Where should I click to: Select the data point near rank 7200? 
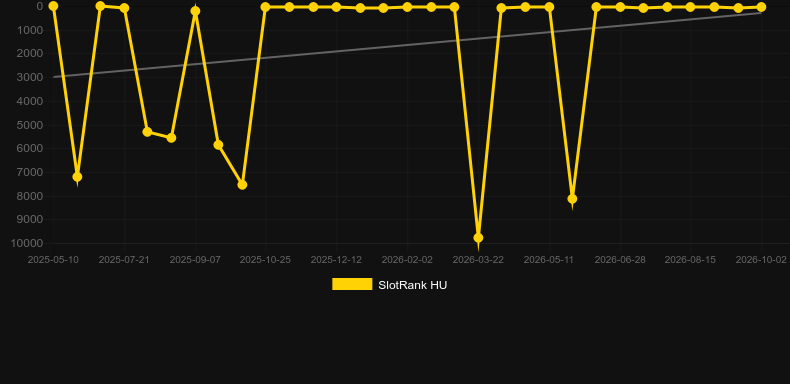click(77, 177)
